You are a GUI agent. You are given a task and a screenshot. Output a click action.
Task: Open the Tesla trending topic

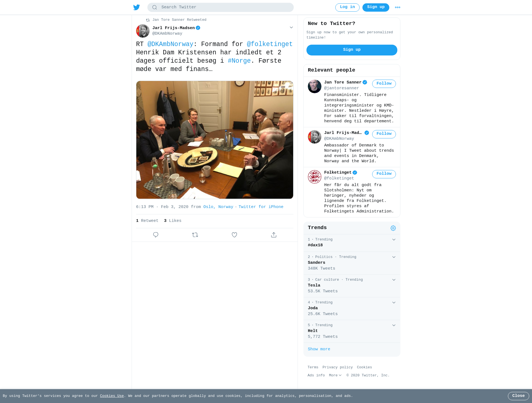coord(352,286)
